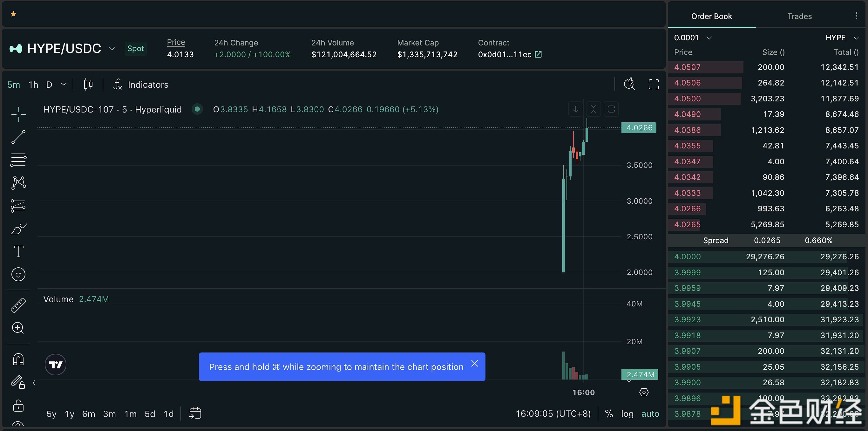The height and width of the screenshot is (431, 868).
Task: Enter fullscreen chart mode
Action: [x=654, y=84]
